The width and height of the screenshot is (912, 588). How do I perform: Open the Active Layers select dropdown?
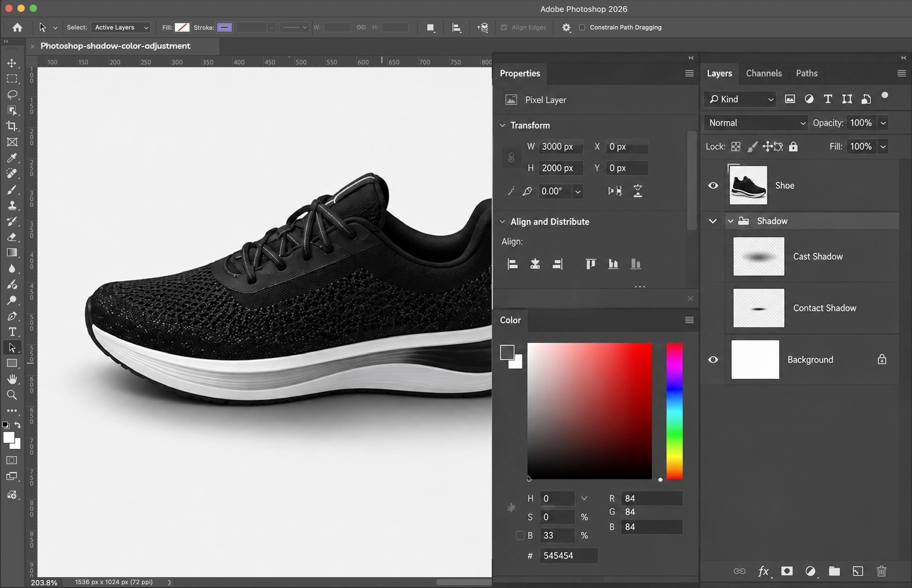pyautogui.click(x=121, y=27)
